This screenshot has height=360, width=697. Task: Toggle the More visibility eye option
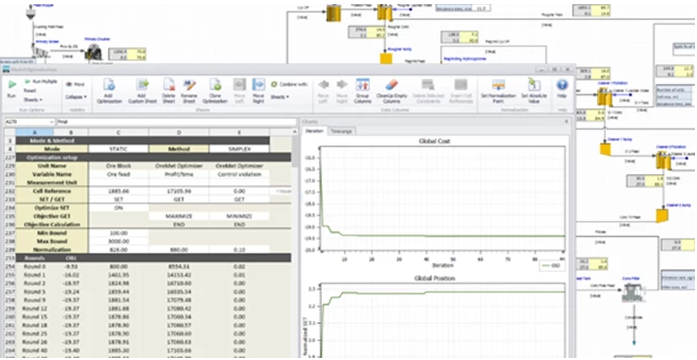click(76, 84)
